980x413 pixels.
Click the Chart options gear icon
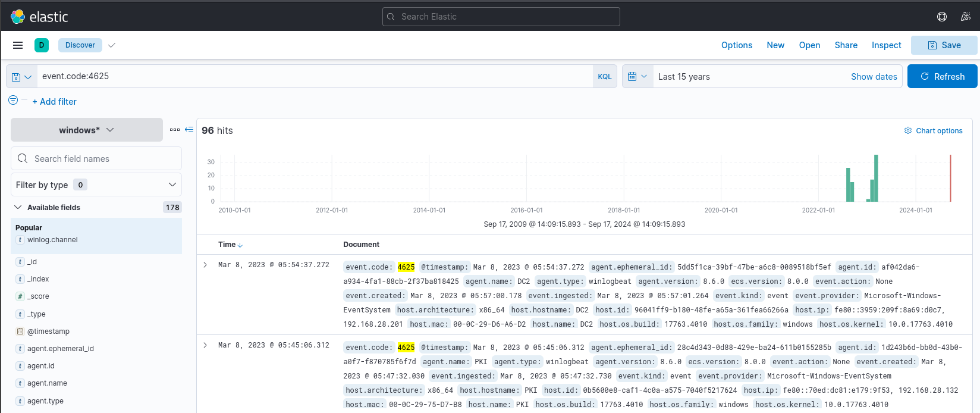[x=908, y=131]
